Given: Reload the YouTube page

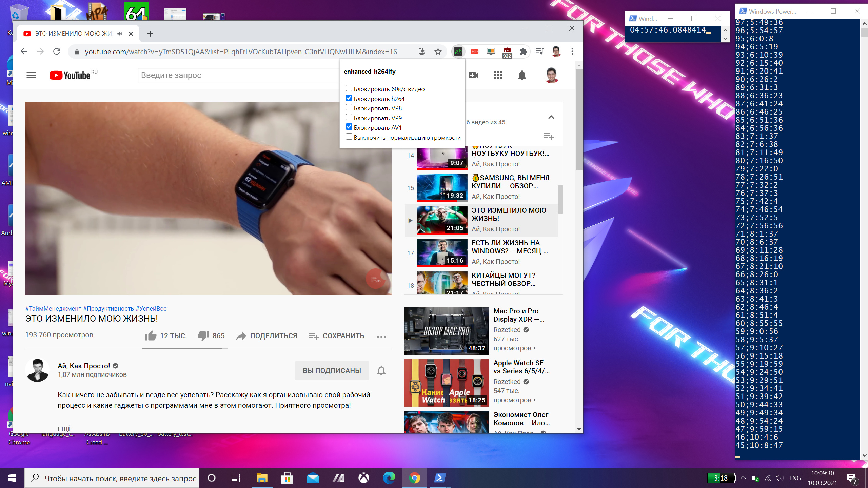Looking at the screenshot, I should pyautogui.click(x=57, y=52).
